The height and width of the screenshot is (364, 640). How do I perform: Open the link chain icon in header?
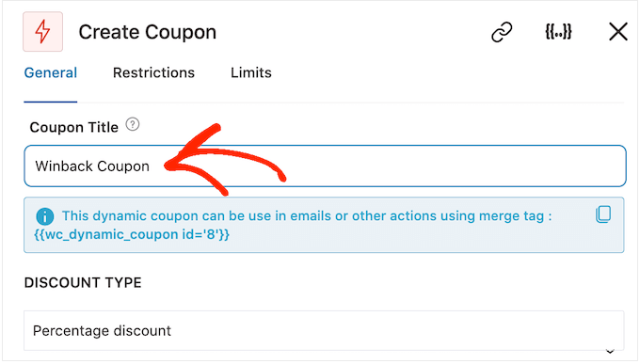502,32
